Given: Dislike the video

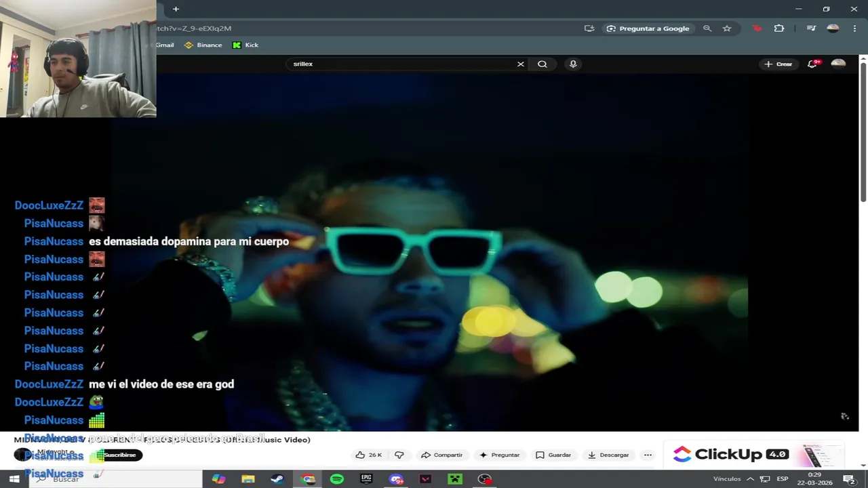Looking at the screenshot, I should click(x=399, y=455).
